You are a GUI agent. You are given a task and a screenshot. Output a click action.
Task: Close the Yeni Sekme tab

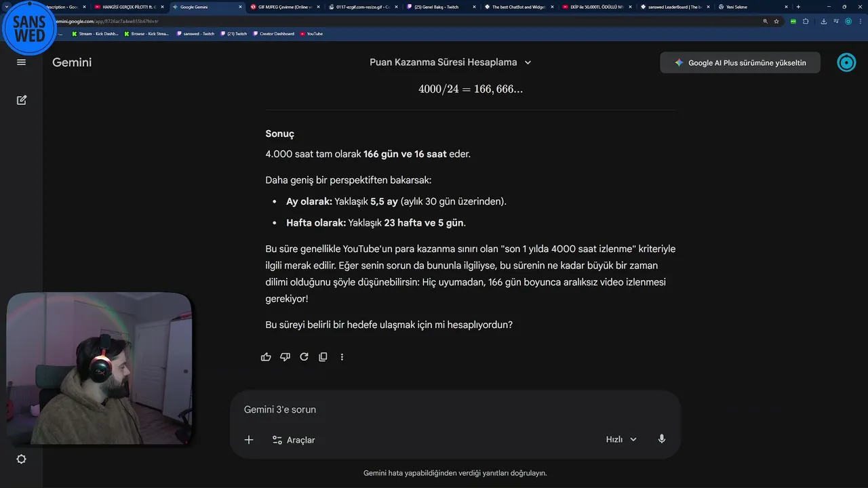(x=786, y=7)
